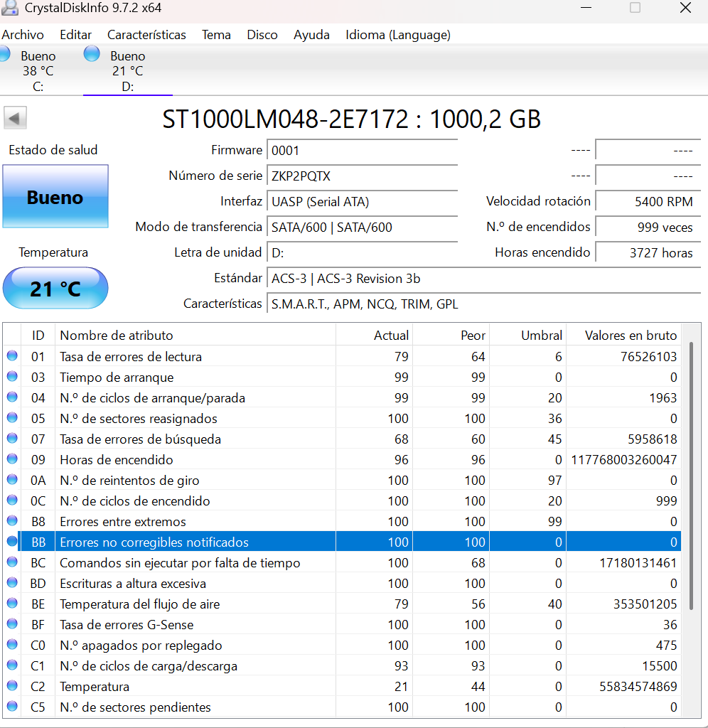Click the Firmware field showing 0001
Image resolution: width=708 pixels, height=728 pixels.
362,151
